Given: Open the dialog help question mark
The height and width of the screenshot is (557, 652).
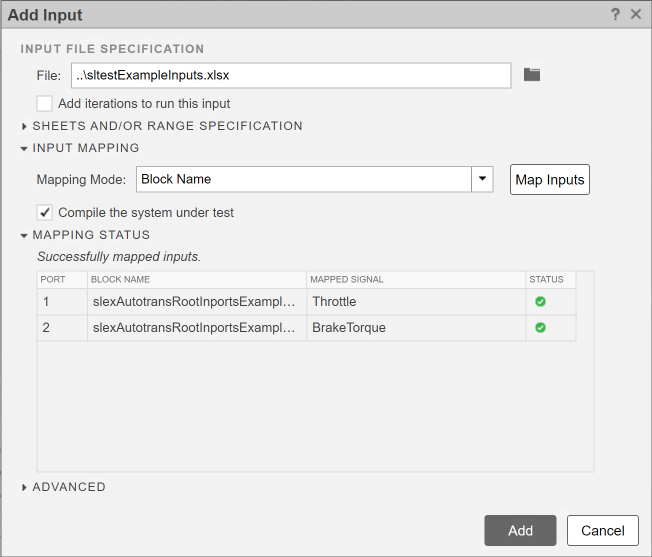Looking at the screenshot, I should (x=616, y=14).
